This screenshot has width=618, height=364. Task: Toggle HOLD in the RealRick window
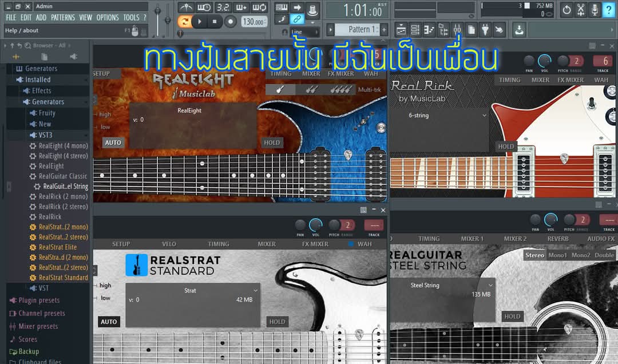506,147
